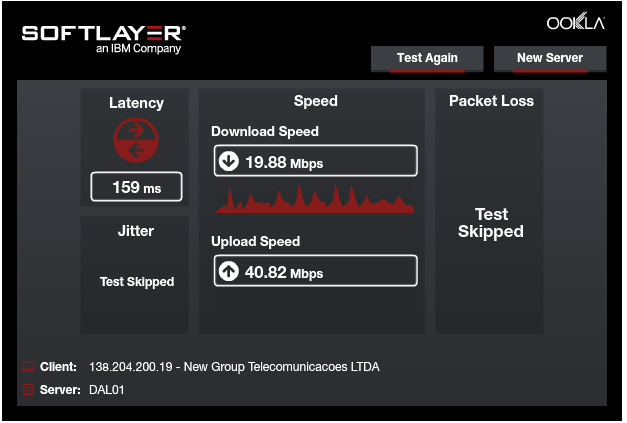This screenshot has height=423, width=627.
Task: Click the Packet Loss panel heading
Action: point(491,101)
